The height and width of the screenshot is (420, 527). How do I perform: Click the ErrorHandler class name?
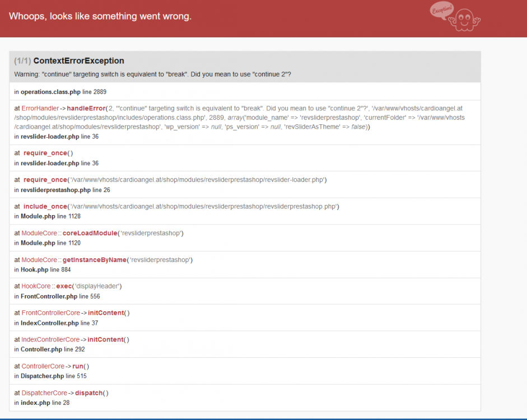pyautogui.click(x=40, y=108)
